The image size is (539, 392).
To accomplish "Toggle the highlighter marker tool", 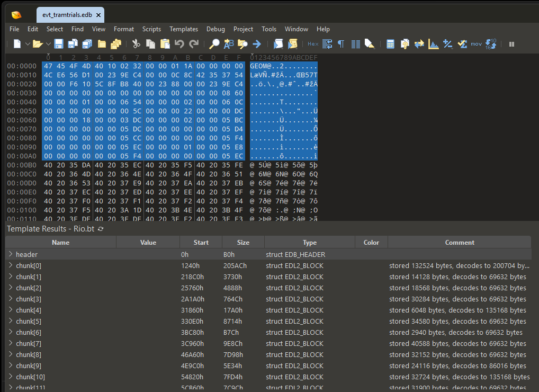I will [370, 44].
